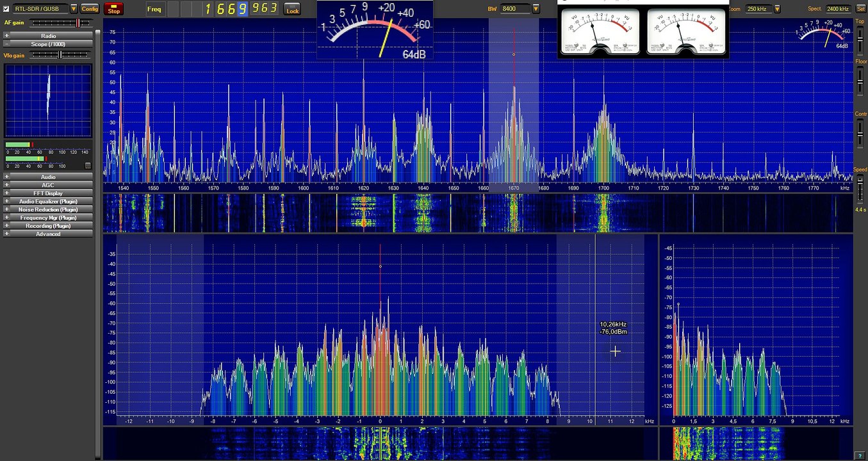
Task: Click the Zoom 250 kHz value field
Action: [758, 9]
